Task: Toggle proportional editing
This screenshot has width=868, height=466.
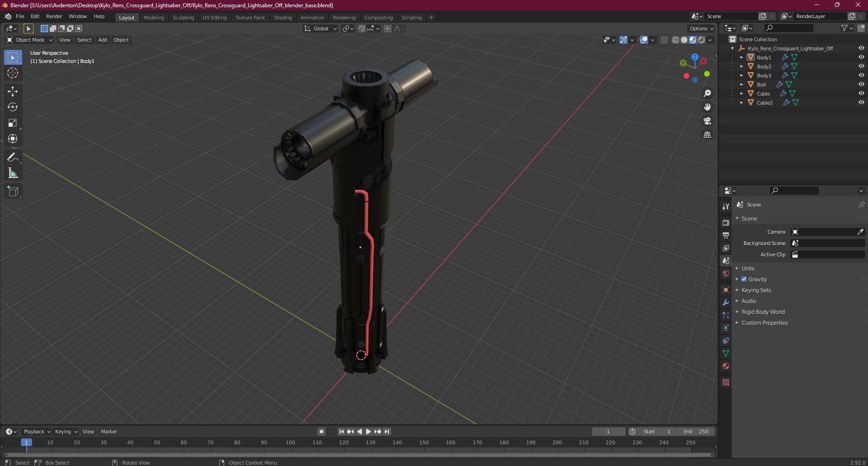Action: point(388,29)
